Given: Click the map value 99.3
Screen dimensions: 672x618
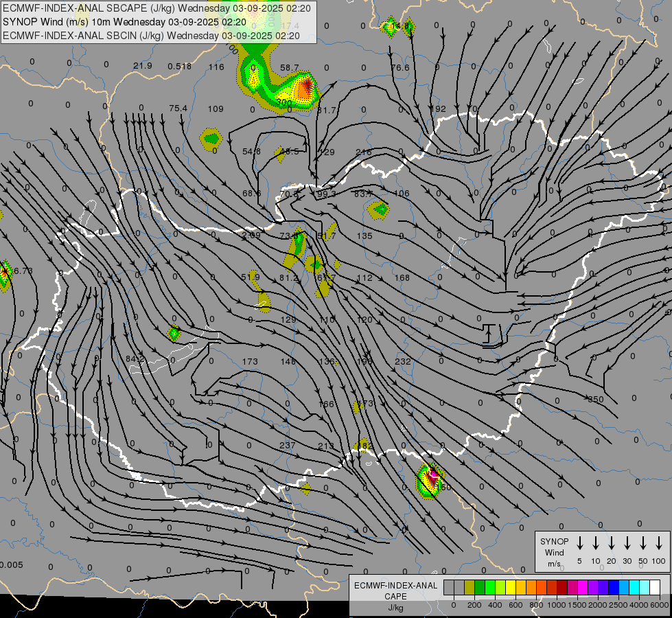Looking at the screenshot, I should pos(326,194).
